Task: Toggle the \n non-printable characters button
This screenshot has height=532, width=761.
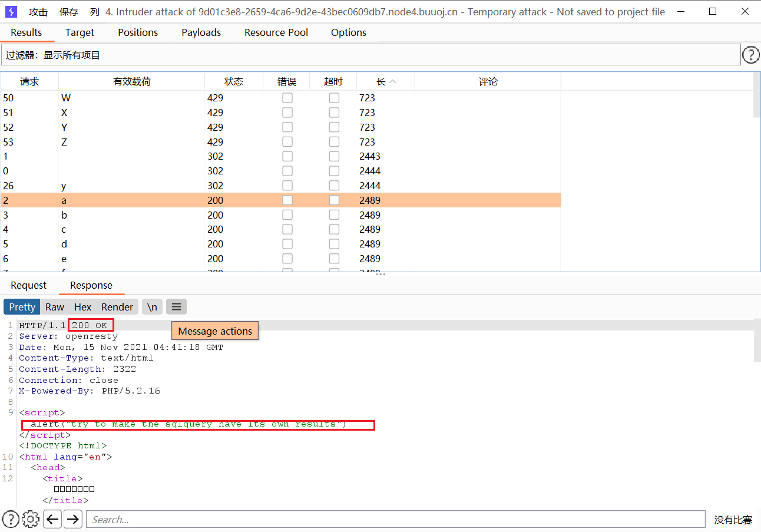Action: pyautogui.click(x=152, y=307)
